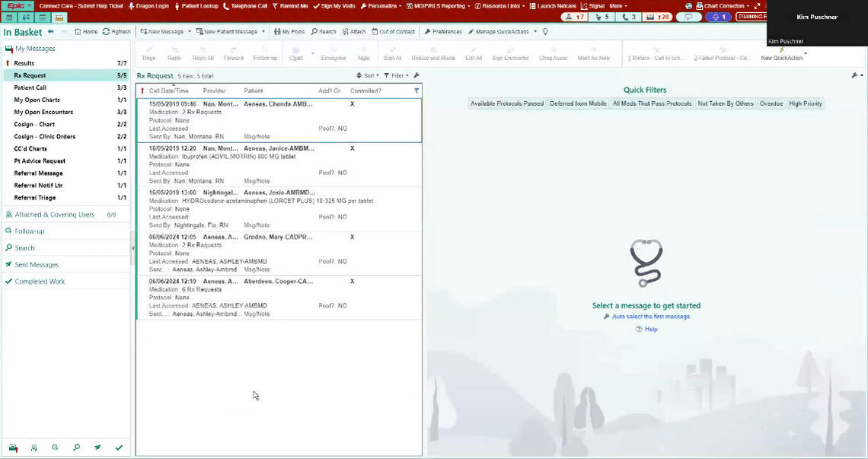Open In Basket Preferences

click(443, 31)
